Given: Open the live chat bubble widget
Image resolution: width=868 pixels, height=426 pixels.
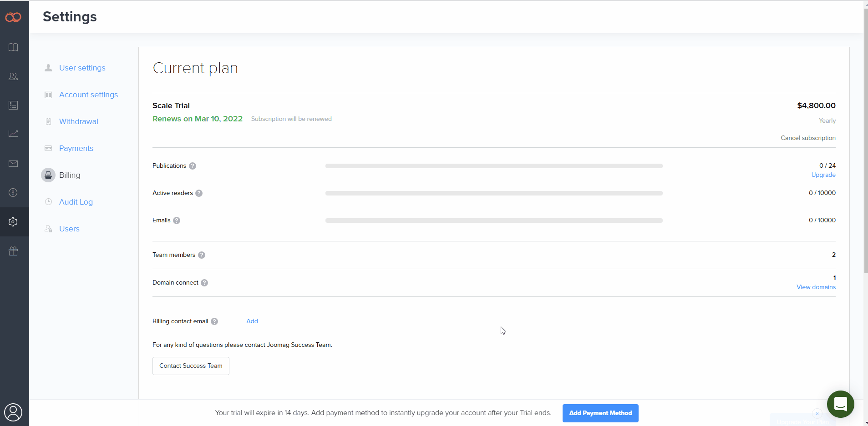Looking at the screenshot, I should point(840,404).
